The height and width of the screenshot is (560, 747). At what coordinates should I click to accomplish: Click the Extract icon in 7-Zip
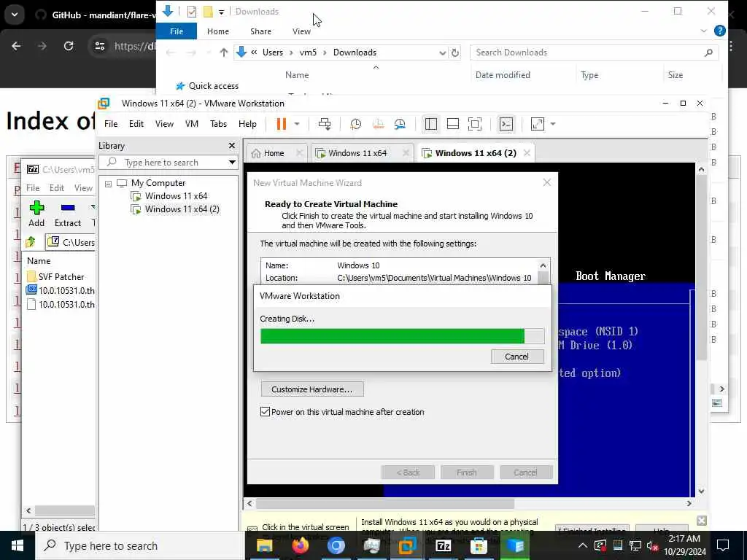(x=68, y=214)
